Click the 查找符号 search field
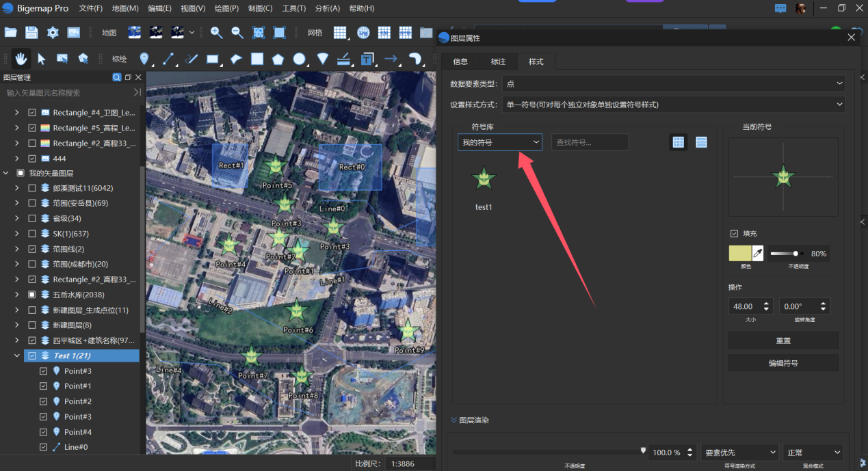The height and width of the screenshot is (471, 868). point(590,142)
